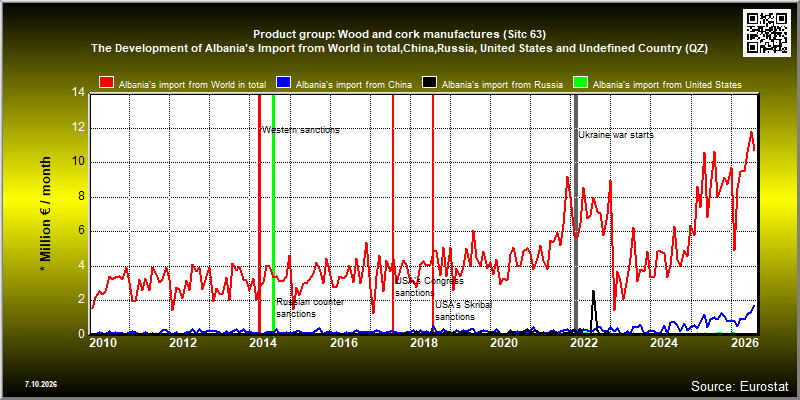Click the subtitle about Albania's Import development
Viewport: 800px width, 400px height.
tap(399, 49)
